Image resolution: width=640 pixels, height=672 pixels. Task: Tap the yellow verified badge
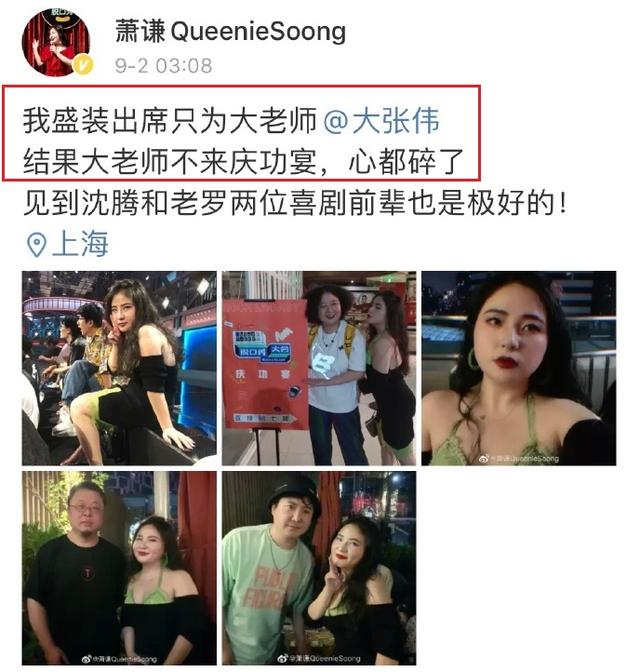83,65
